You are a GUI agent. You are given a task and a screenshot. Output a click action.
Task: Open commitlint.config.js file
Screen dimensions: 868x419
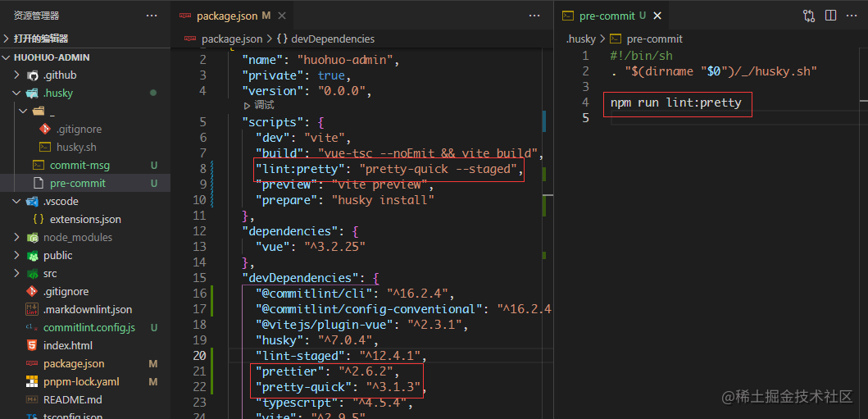tap(89, 328)
